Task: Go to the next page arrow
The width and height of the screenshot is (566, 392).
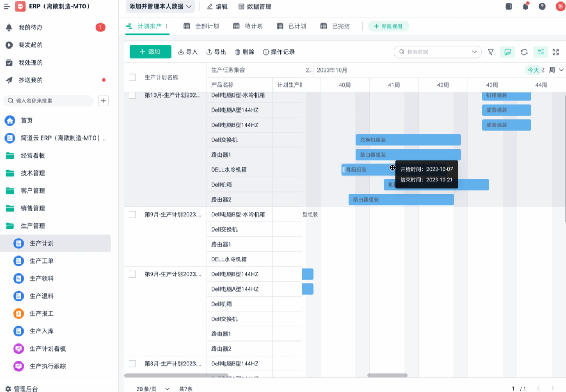Action: point(553,388)
